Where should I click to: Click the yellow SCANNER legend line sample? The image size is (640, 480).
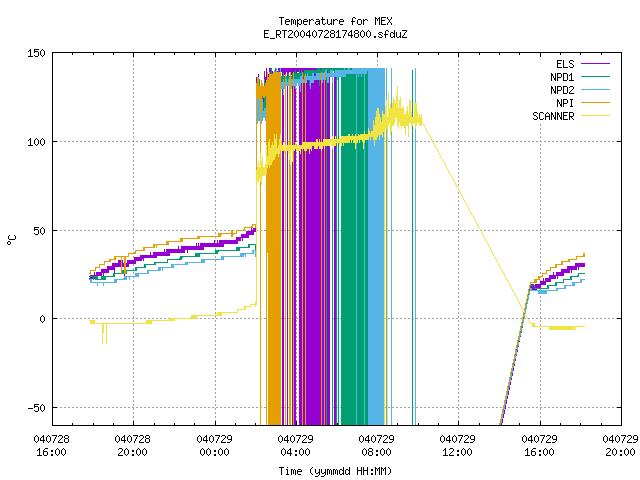point(595,116)
